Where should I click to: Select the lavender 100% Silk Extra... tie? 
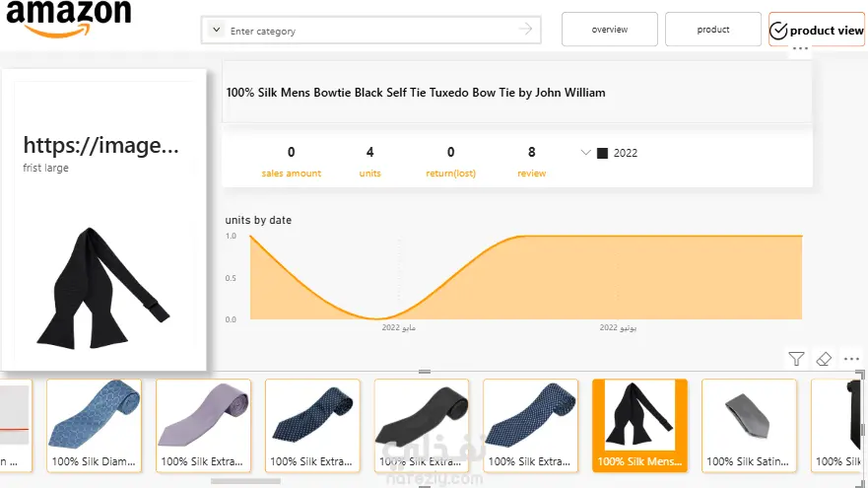tap(203, 426)
